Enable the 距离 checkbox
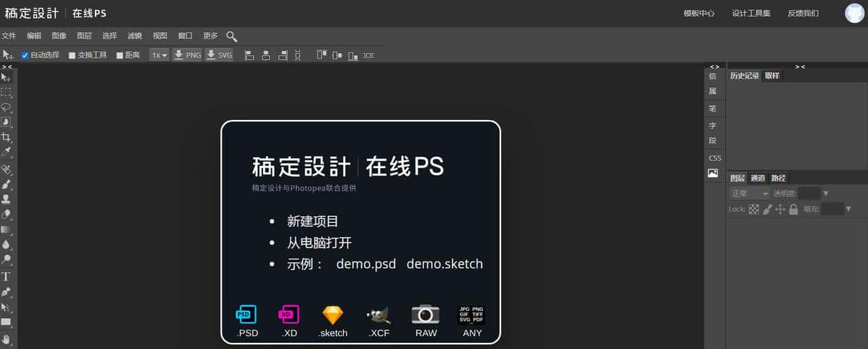This screenshot has width=868, height=349. 120,56
